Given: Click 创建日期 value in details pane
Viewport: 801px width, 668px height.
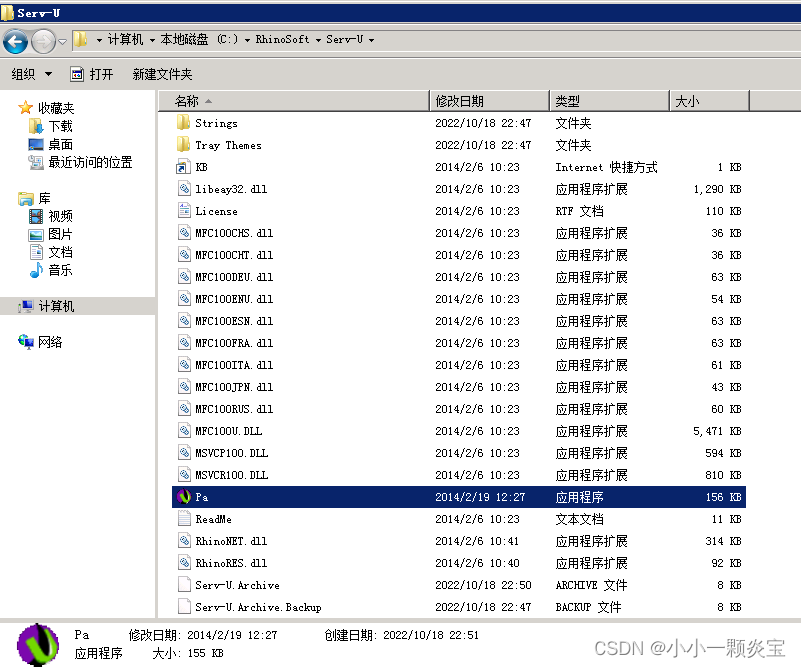Looking at the screenshot, I should click(x=431, y=635).
